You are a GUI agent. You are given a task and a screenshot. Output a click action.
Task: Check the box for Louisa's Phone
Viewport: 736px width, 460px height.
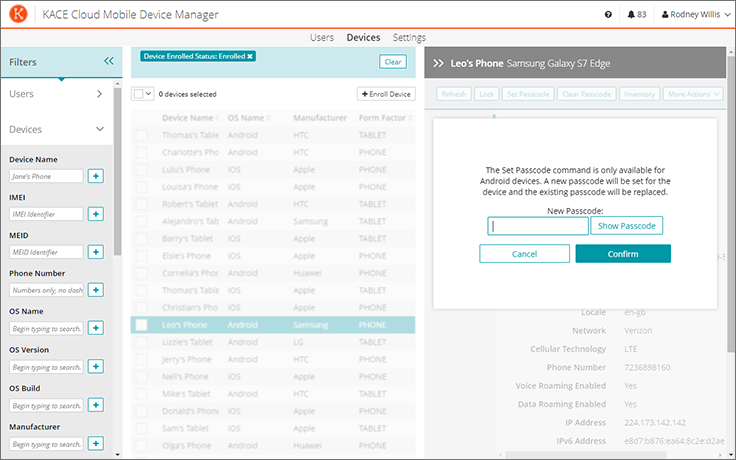point(141,187)
